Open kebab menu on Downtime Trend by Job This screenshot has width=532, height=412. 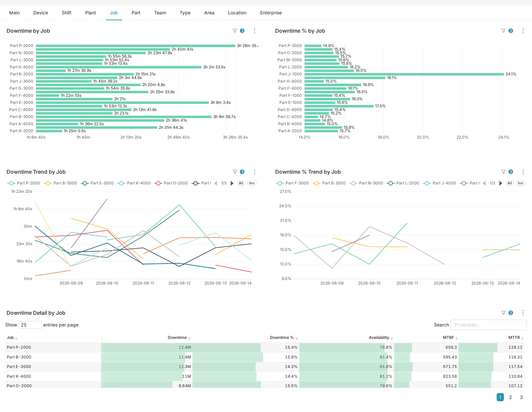point(255,172)
